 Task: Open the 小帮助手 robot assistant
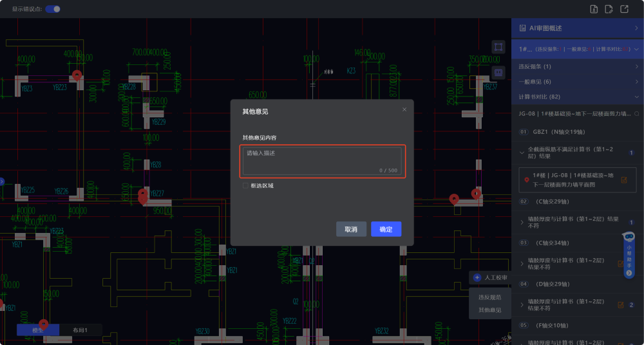pyautogui.click(x=629, y=254)
